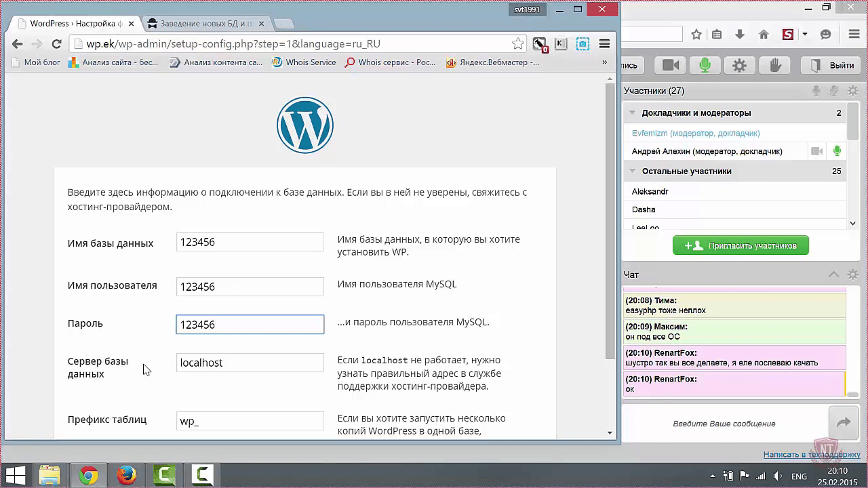Screen dimensions: 868x488
Task: Click the chat message input box
Action: [x=724, y=424]
